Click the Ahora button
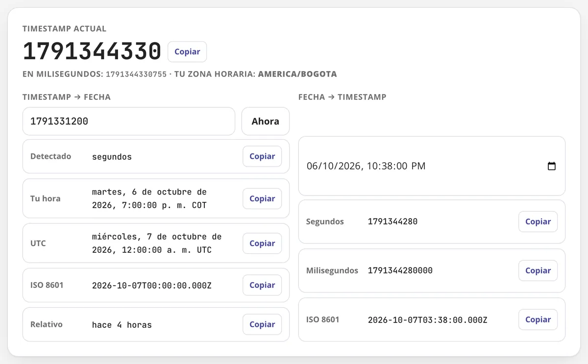The height and width of the screenshot is (364, 588). [x=265, y=121]
